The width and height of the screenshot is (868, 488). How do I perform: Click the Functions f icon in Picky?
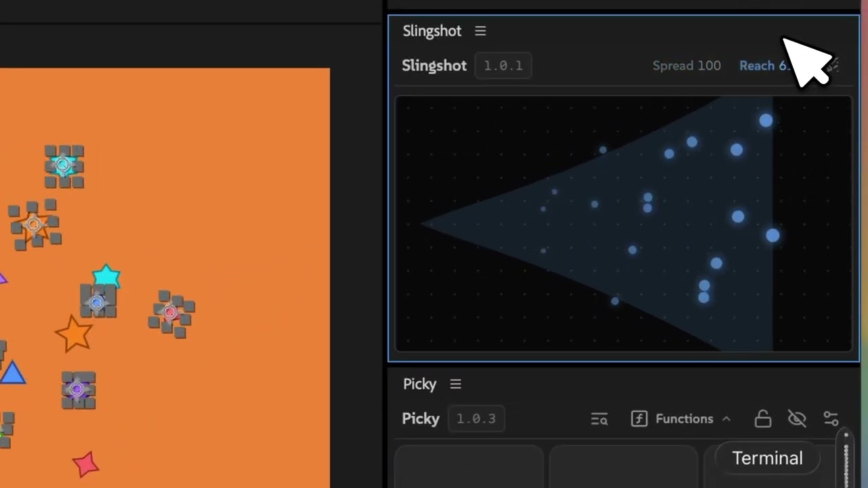click(x=639, y=419)
